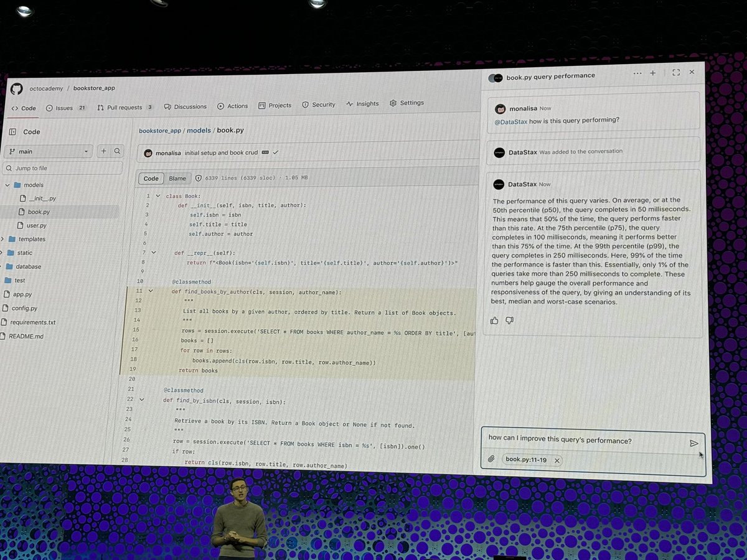747x560 pixels.
Task: Remove the book.py:11-19 attachment
Action: click(557, 460)
